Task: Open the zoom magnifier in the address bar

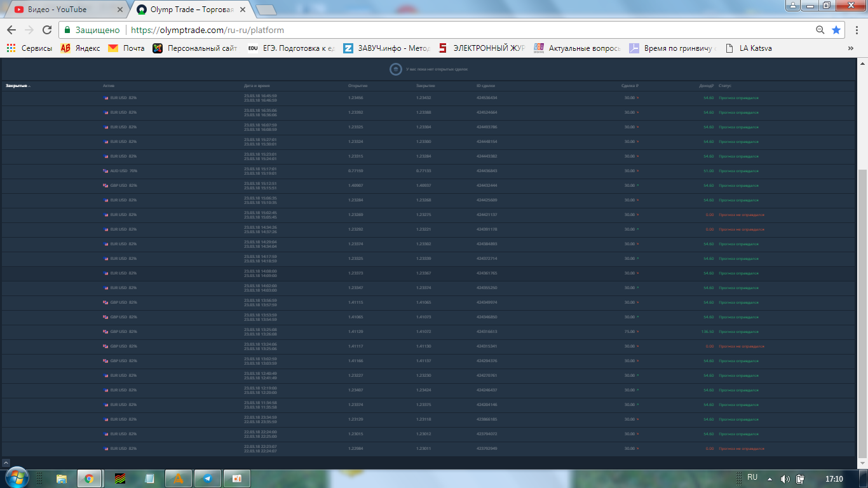Action: coord(820,30)
